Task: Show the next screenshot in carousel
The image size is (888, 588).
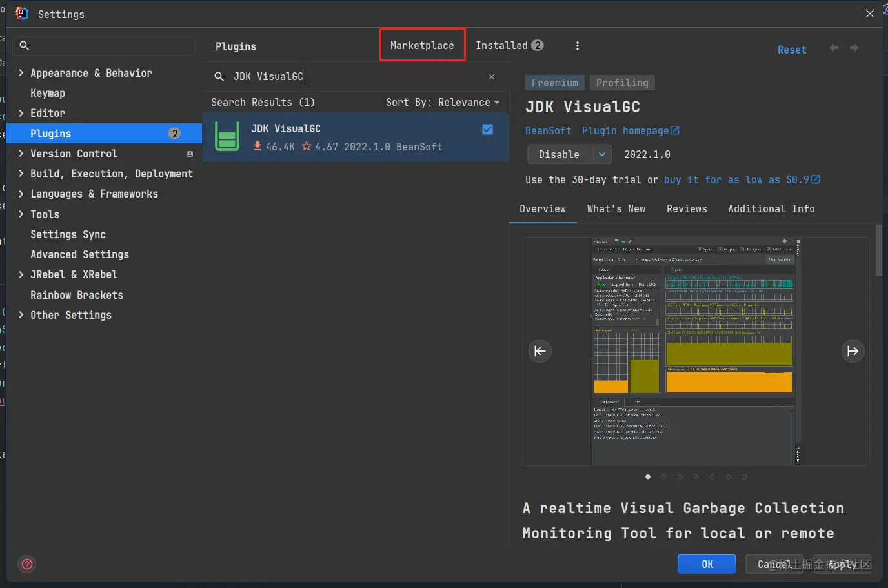Action: click(853, 351)
